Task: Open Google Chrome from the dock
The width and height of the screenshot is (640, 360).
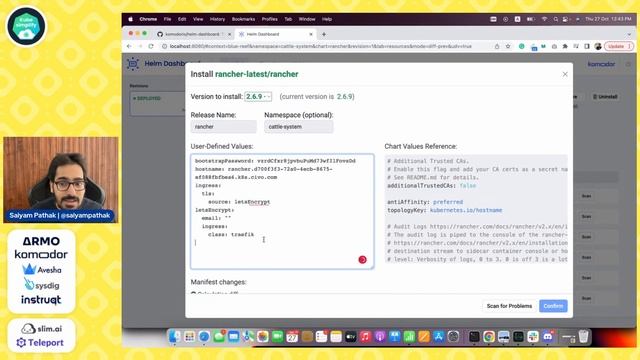Action: pos(489,337)
